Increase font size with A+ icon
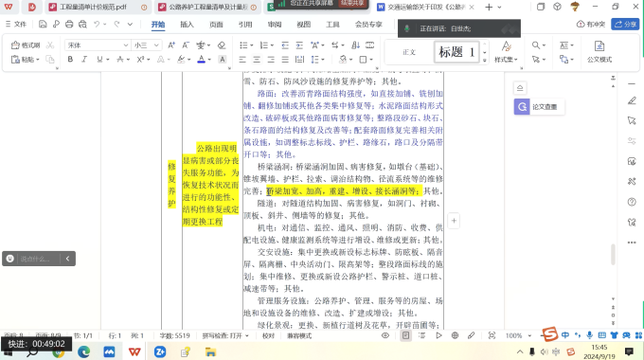 (171, 45)
